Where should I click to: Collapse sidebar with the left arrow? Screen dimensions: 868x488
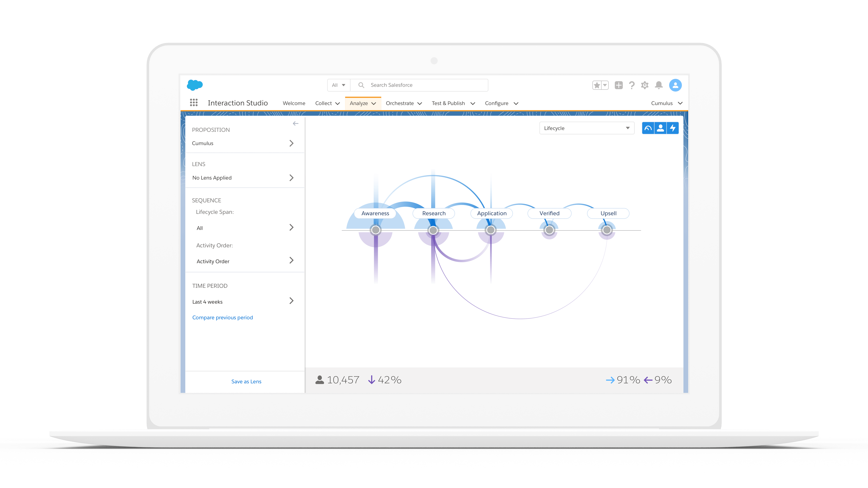tap(296, 124)
